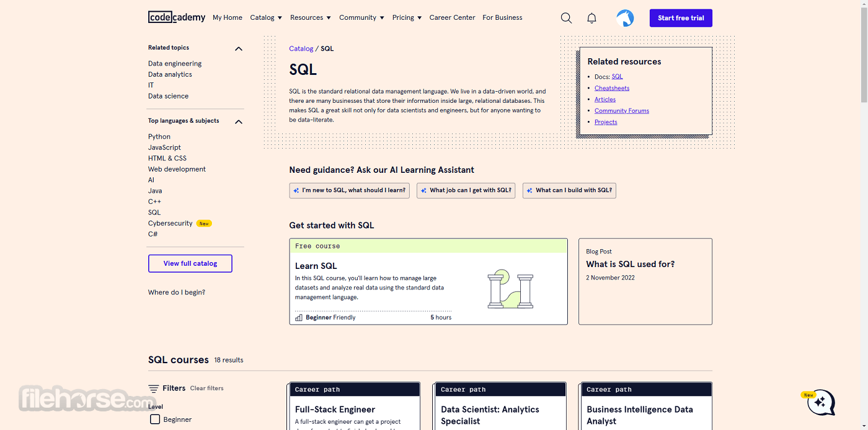The image size is (868, 430).
Task: Collapse the Related topics section
Action: [239, 48]
